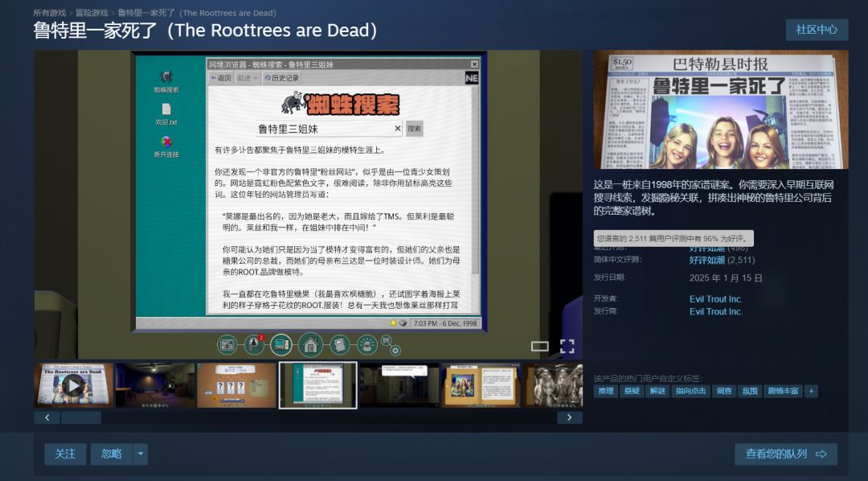This screenshot has height=481, width=868.
Task: Click the 关注 follow button
Action: point(65,454)
